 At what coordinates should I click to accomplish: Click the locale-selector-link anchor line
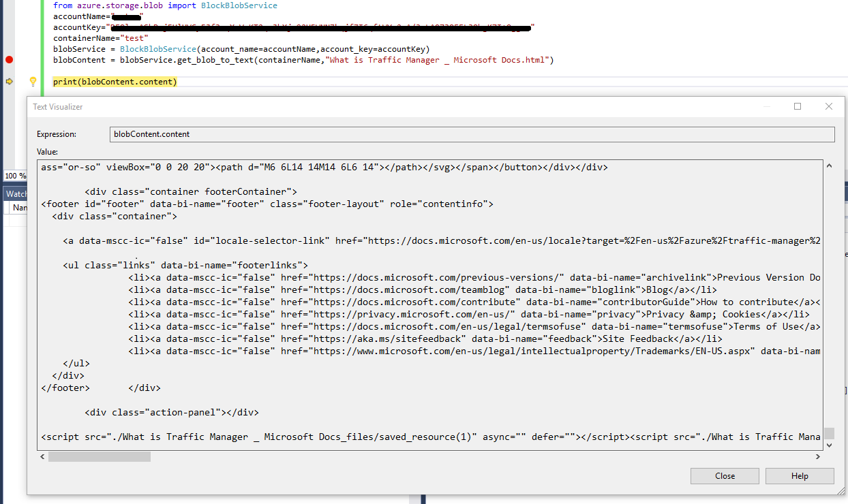(442, 240)
